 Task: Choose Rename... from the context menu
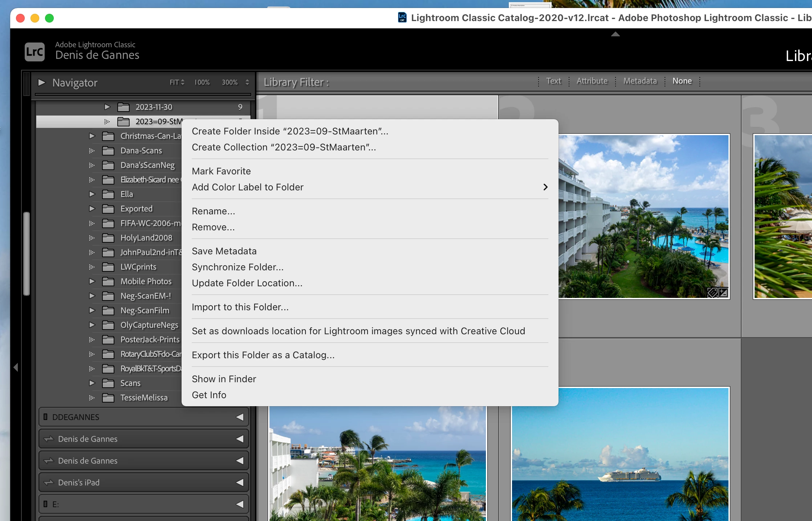(x=213, y=211)
